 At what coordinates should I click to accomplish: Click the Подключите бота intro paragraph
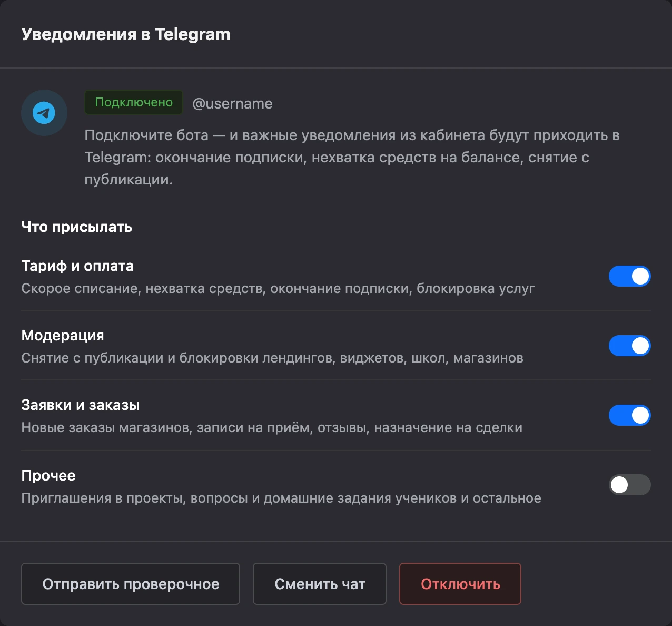352,158
